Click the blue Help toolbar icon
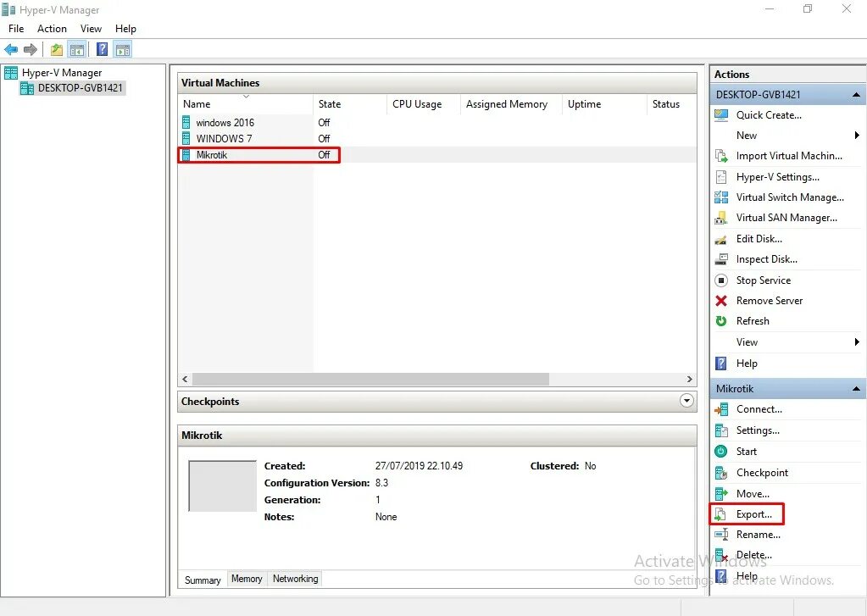The height and width of the screenshot is (616, 867). pyautogui.click(x=103, y=50)
